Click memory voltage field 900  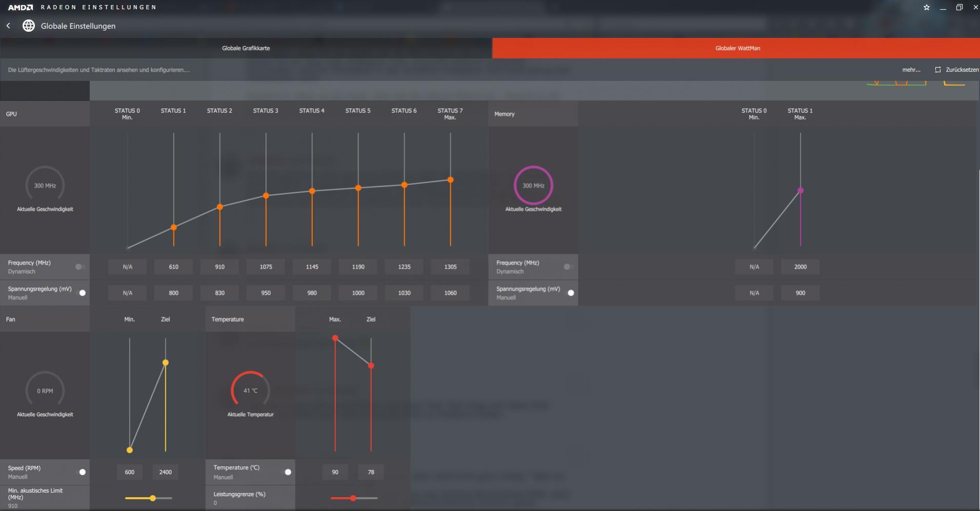click(x=800, y=293)
